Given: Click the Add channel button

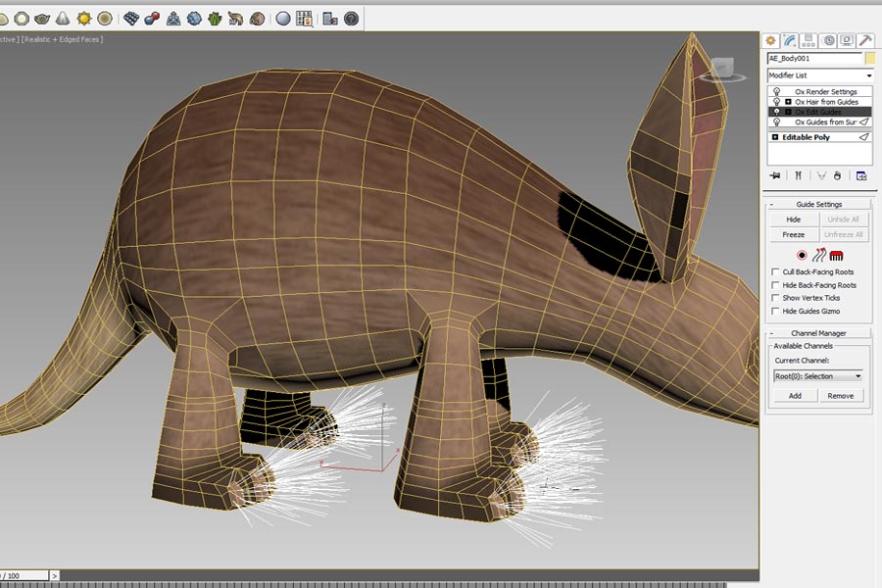Looking at the screenshot, I should pyautogui.click(x=795, y=396).
